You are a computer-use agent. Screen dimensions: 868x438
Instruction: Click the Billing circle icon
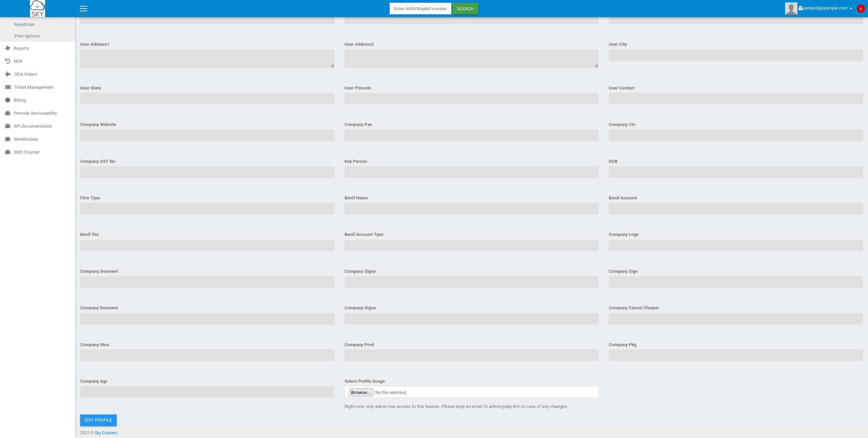[8, 100]
